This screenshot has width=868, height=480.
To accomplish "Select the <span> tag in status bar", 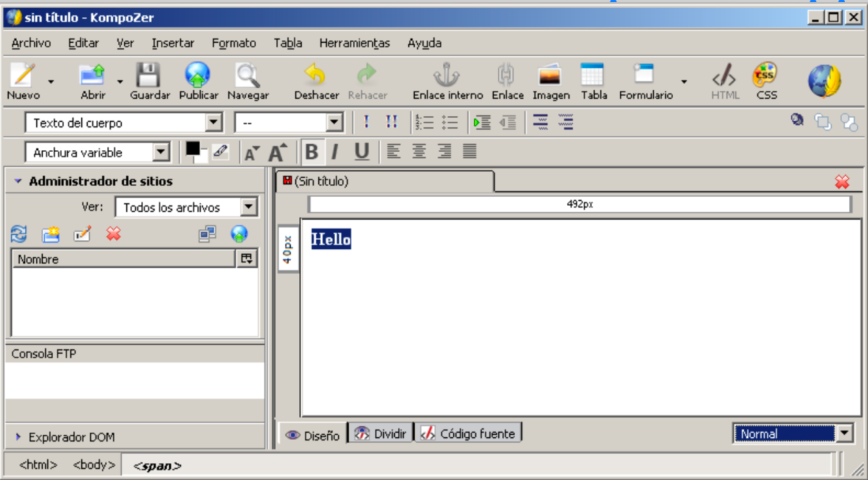I will tap(157, 466).
